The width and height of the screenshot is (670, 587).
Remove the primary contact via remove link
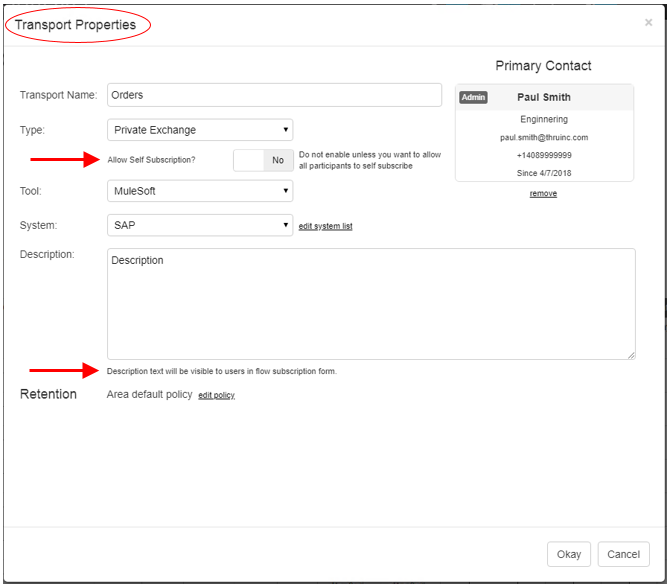(x=543, y=194)
